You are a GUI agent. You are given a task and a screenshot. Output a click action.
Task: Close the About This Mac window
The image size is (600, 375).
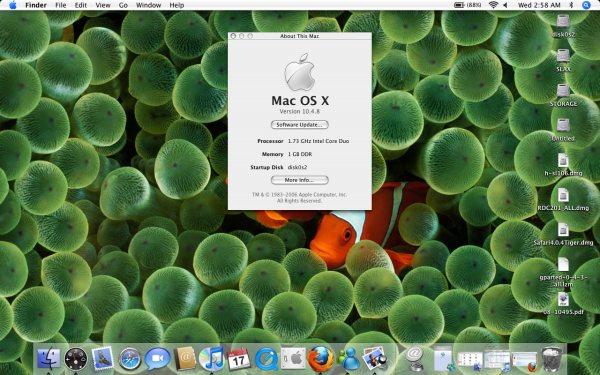point(233,36)
